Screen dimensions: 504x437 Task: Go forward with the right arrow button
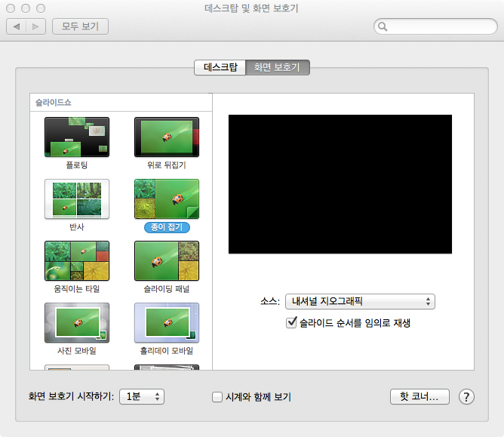[35, 26]
